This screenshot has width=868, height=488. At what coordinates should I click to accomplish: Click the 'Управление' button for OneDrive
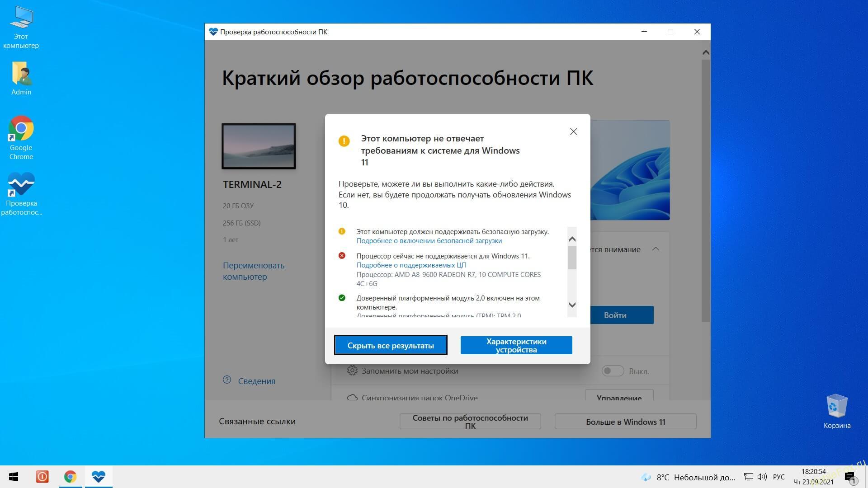[619, 396]
